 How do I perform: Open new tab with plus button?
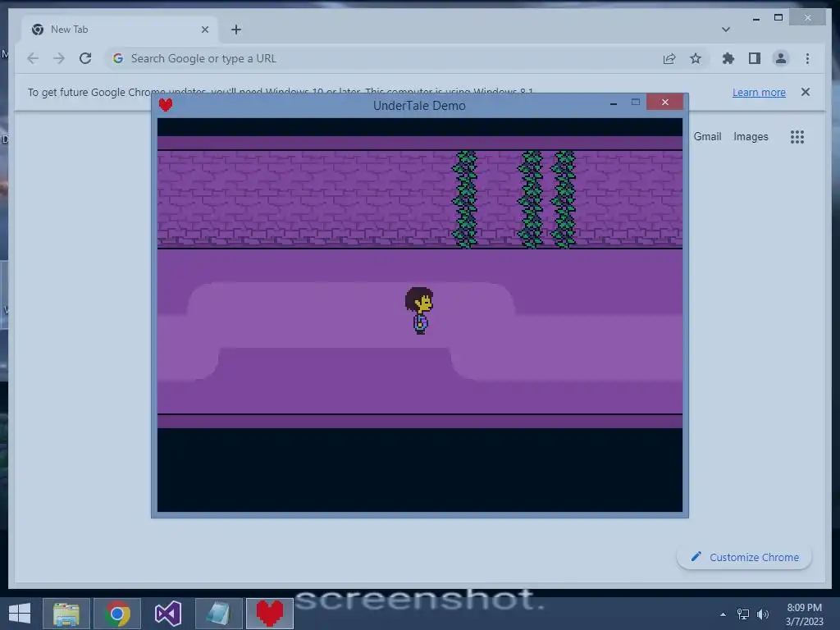coord(235,30)
